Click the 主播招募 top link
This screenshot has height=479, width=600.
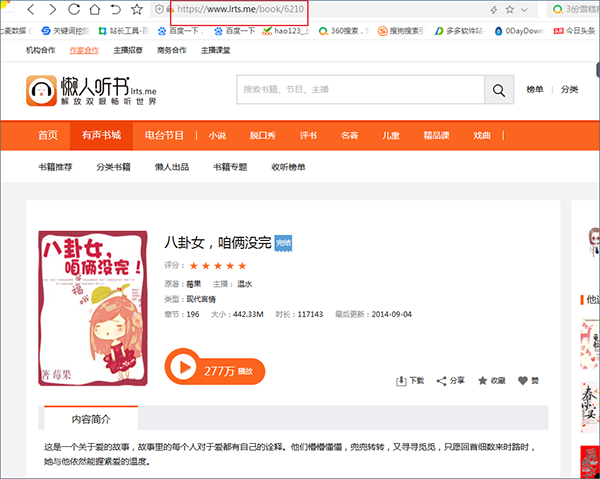pyautogui.click(x=128, y=50)
